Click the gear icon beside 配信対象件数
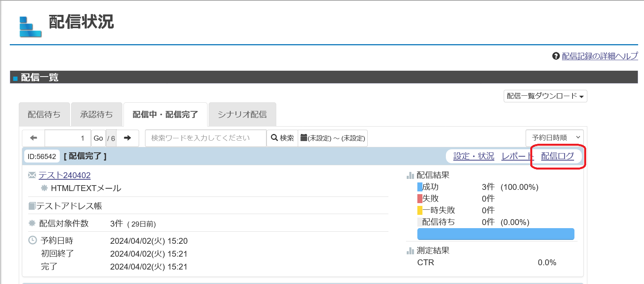Image resolution: width=644 pixels, height=284 pixels. coord(32,223)
